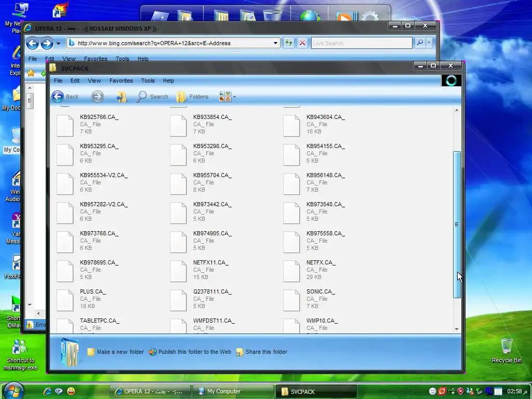Select the KB925766.CA_ file icon
The height and width of the screenshot is (399, 532).
[x=65, y=126]
